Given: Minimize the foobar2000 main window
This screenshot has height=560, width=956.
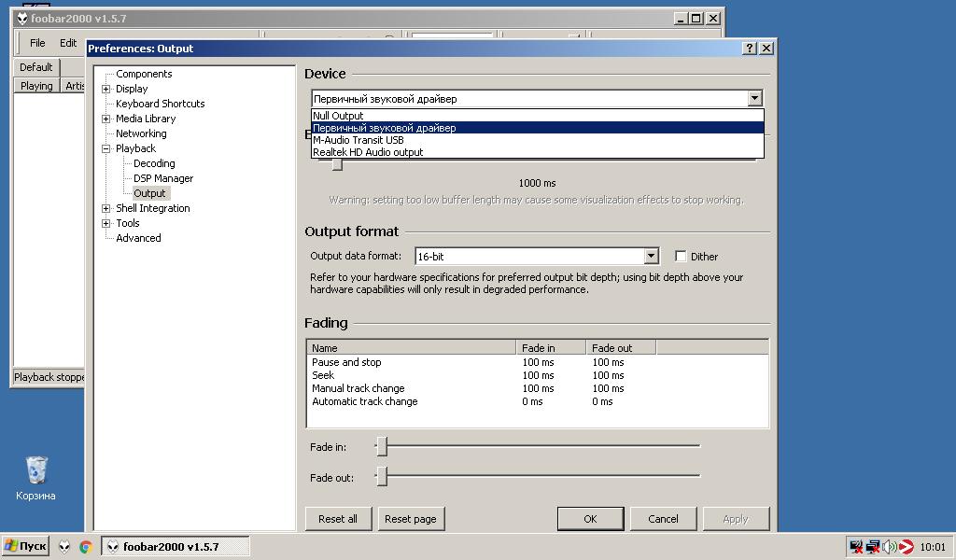Looking at the screenshot, I should point(681,19).
